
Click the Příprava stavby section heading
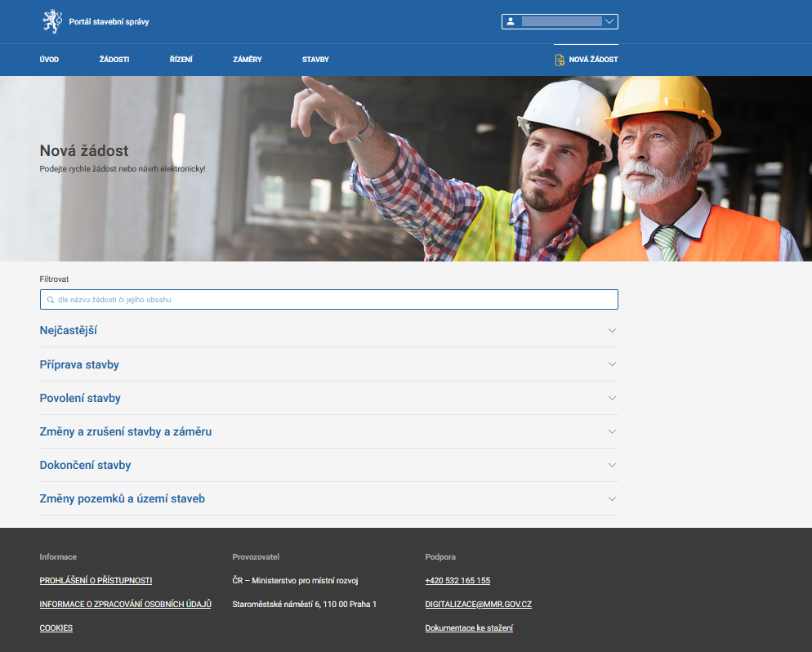point(79,364)
